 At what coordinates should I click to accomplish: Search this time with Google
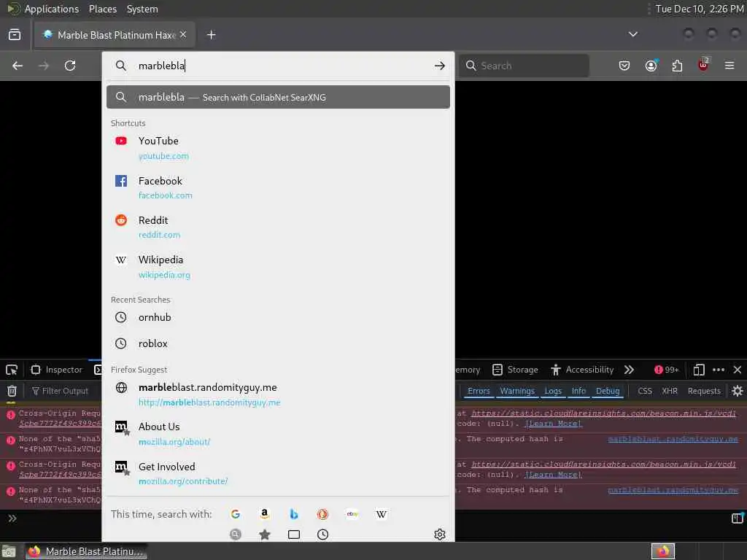pos(236,514)
